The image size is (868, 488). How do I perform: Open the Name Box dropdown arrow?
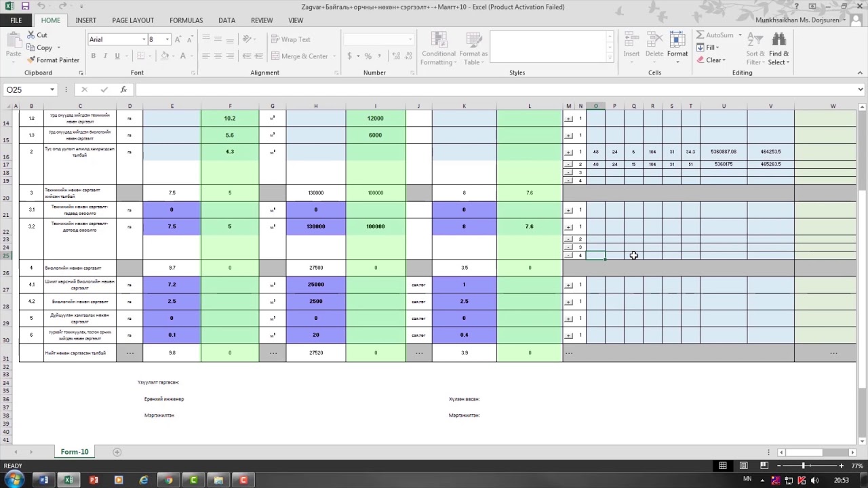click(x=52, y=89)
